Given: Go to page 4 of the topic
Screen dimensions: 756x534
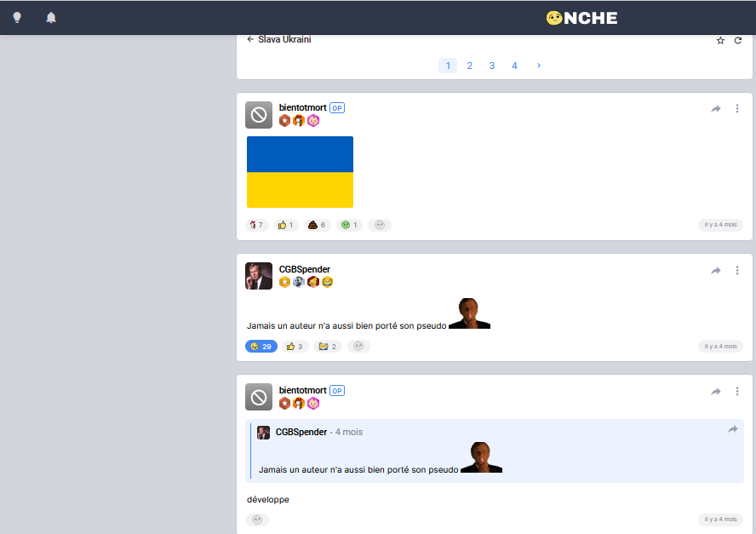Looking at the screenshot, I should coord(514,66).
